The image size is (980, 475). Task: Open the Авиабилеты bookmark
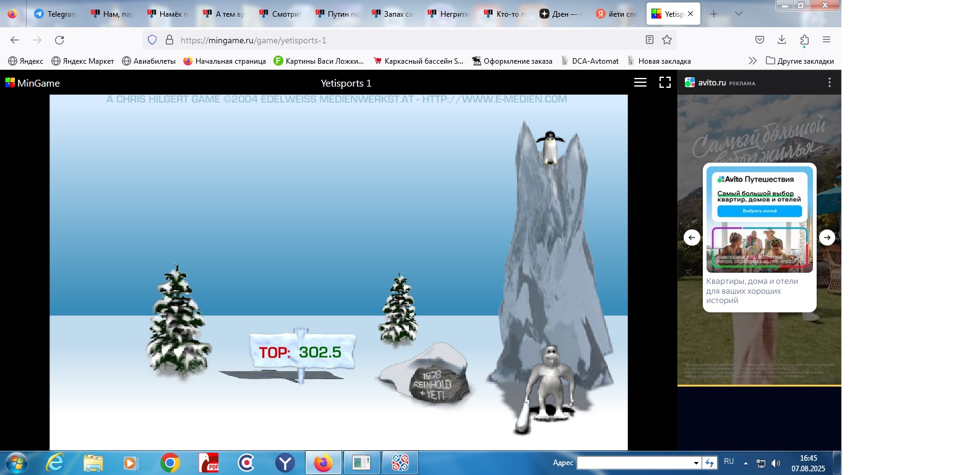148,61
